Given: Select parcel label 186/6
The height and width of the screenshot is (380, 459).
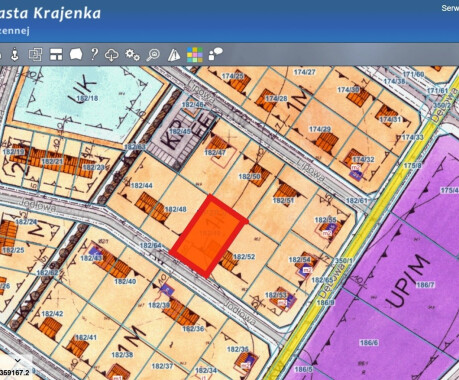Looking at the screenshot, I should pyautogui.click(x=369, y=343).
